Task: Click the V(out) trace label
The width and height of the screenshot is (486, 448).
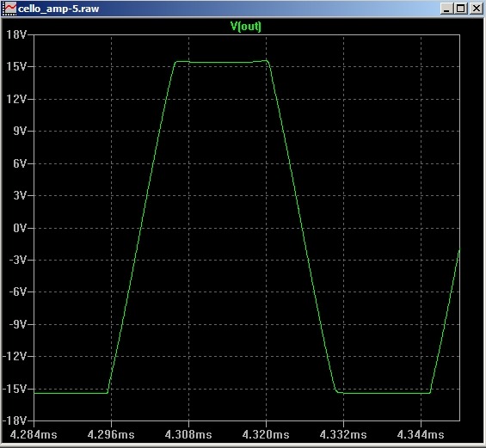Action: click(246, 27)
